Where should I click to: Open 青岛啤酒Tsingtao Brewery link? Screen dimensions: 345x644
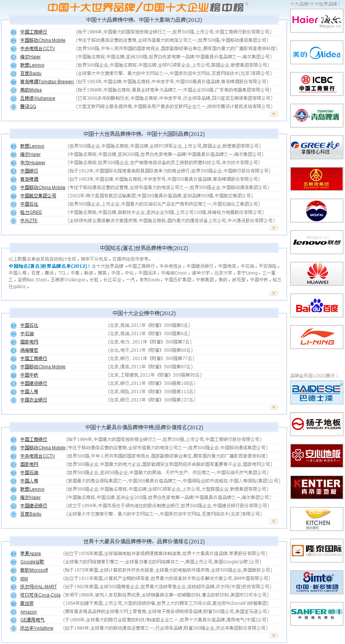pos(47,82)
